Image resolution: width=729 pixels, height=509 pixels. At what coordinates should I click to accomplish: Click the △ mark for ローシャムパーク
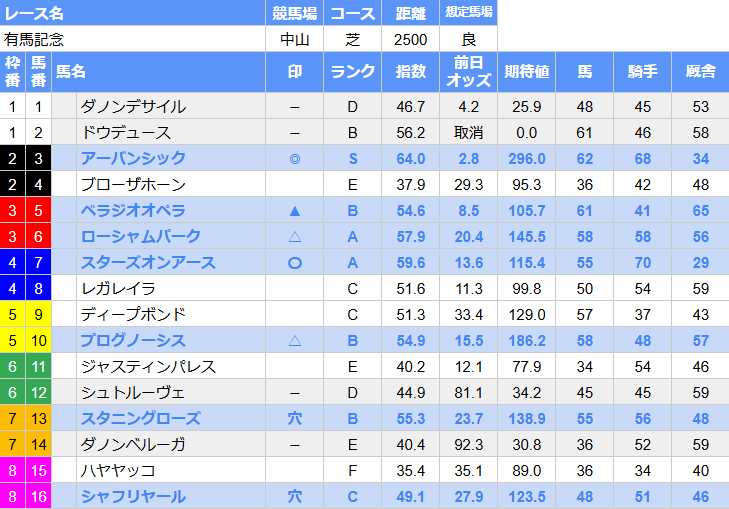pyautogui.click(x=295, y=237)
